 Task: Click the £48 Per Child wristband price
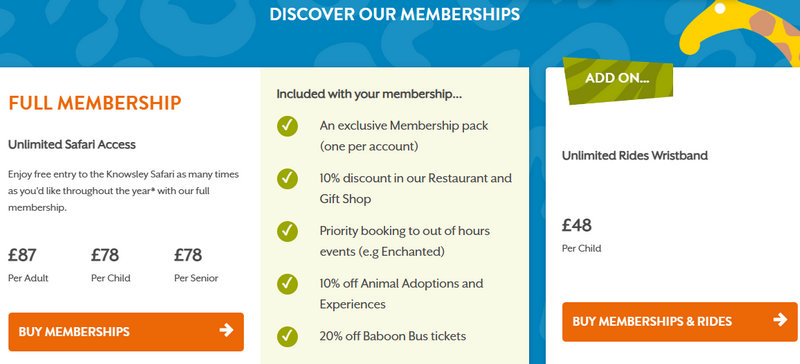[582, 235]
